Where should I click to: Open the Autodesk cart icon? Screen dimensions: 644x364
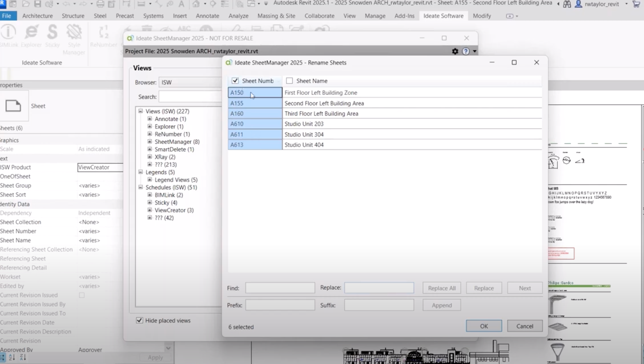pyautogui.click(x=636, y=4)
